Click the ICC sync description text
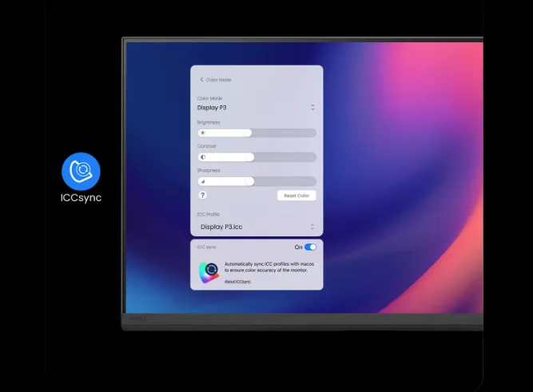The width and height of the screenshot is (533, 392). point(269,267)
